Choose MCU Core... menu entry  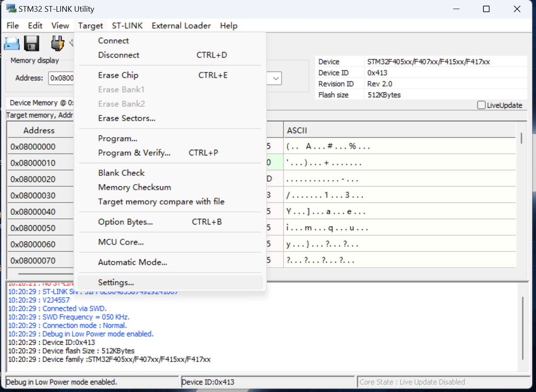point(170,242)
